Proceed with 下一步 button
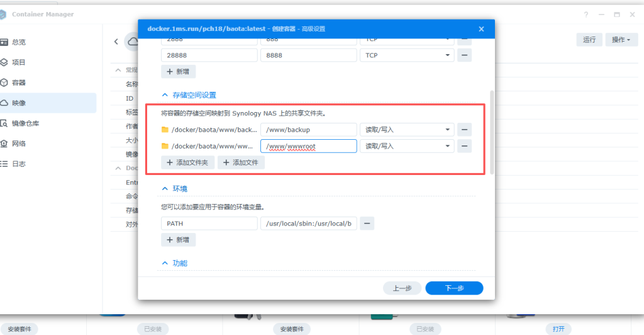644x335 pixels. coord(454,288)
